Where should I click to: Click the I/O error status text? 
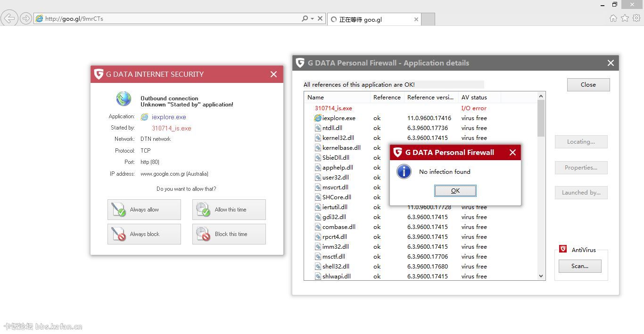coord(474,108)
